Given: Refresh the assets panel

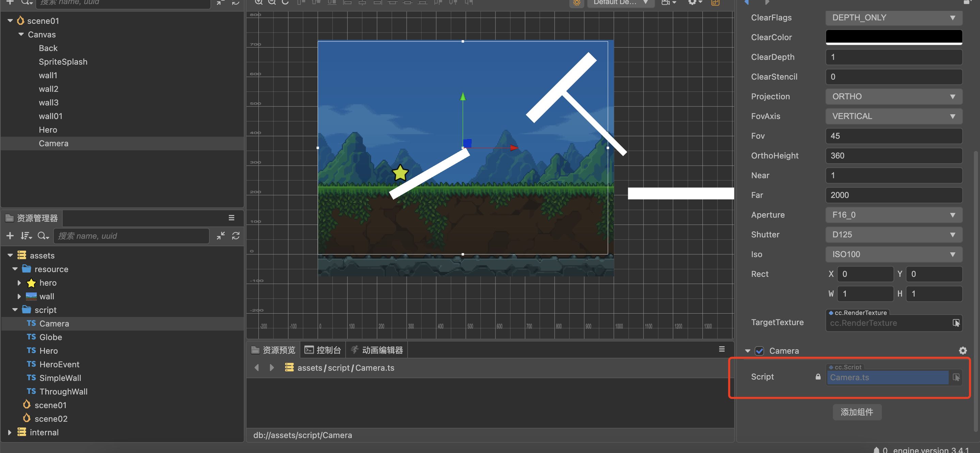Looking at the screenshot, I should click(236, 236).
